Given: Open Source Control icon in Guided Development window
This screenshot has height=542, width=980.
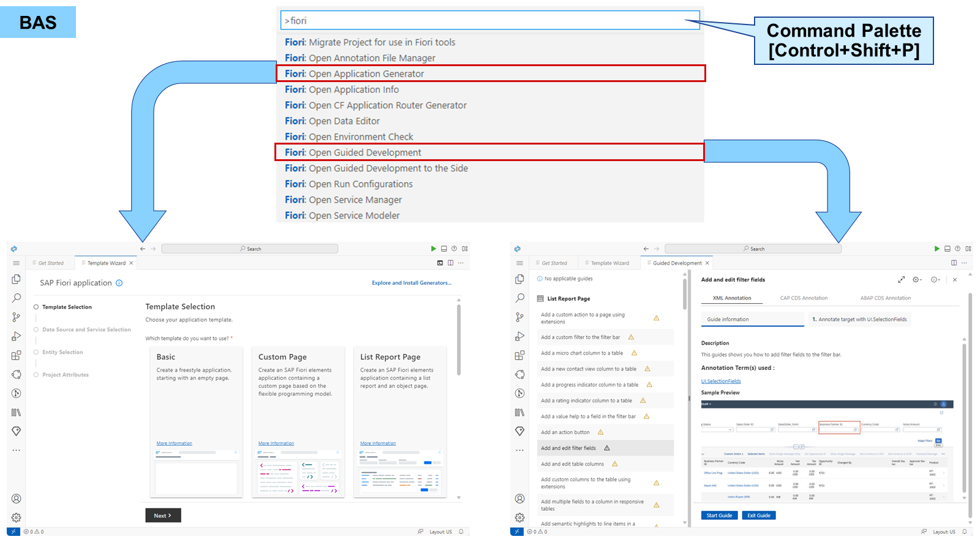Looking at the screenshot, I should (x=520, y=317).
